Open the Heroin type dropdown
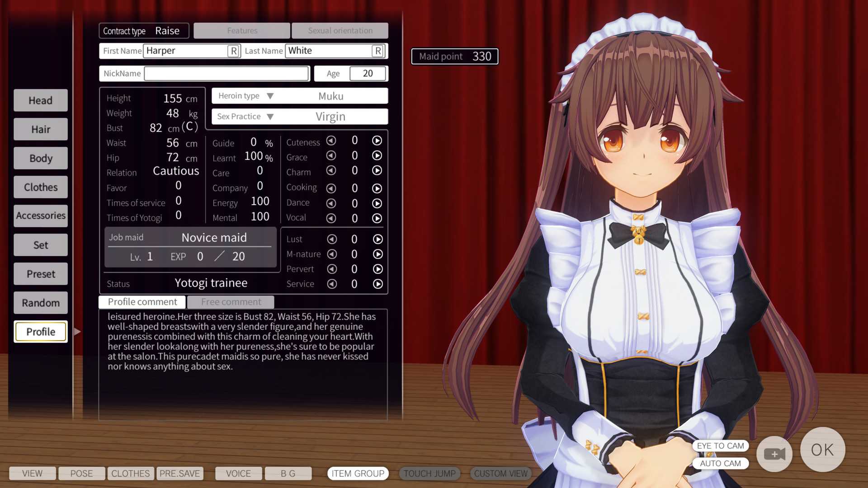868x488 pixels. 270,96
